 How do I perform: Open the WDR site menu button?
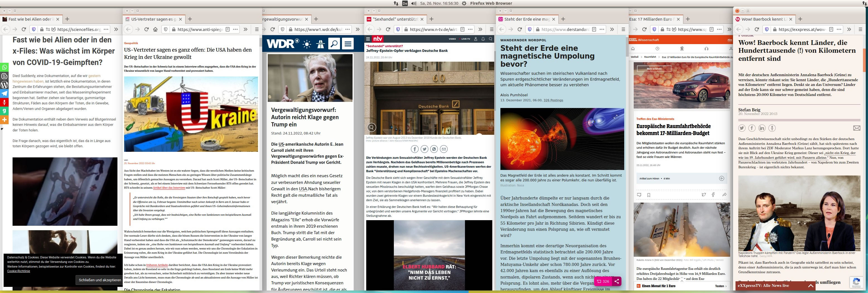348,44
